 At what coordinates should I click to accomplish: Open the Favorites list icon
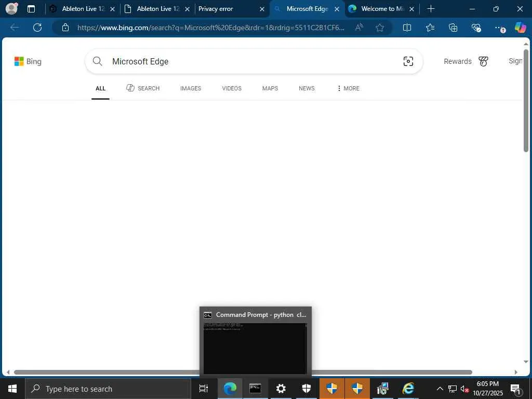point(430,28)
